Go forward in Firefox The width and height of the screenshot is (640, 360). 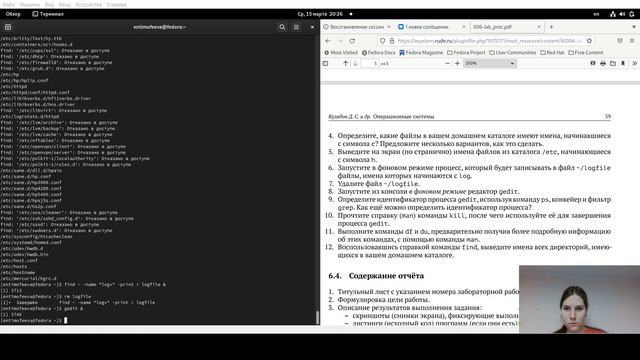click(340, 41)
